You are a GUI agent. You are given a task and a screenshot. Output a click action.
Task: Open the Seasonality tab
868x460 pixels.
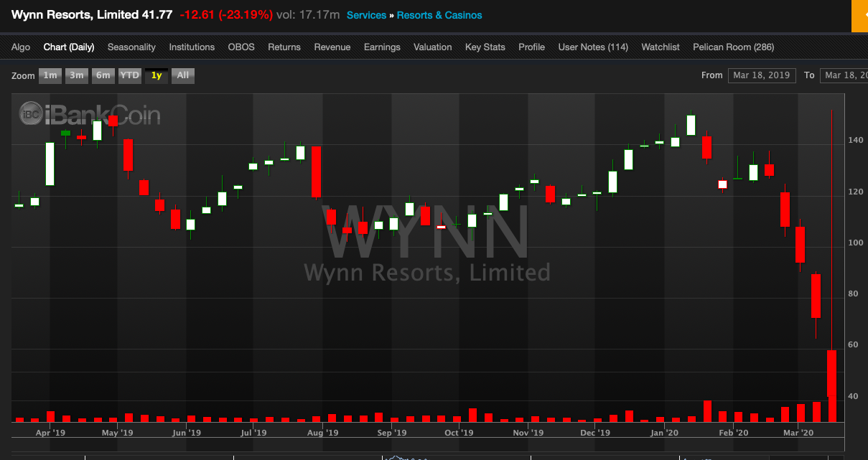[x=131, y=47]
